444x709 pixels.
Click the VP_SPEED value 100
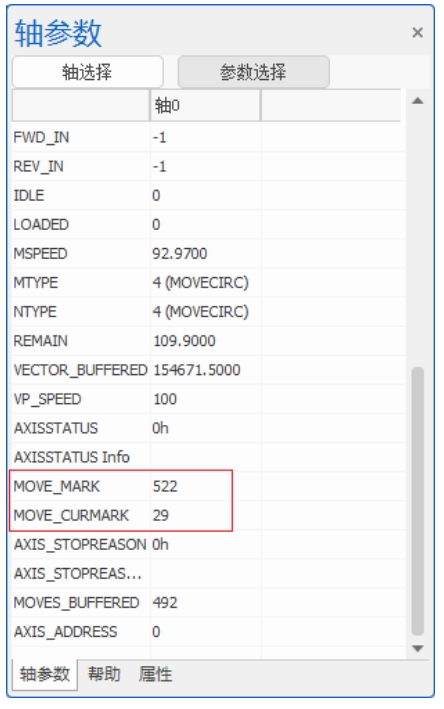[x=165, y=399]
